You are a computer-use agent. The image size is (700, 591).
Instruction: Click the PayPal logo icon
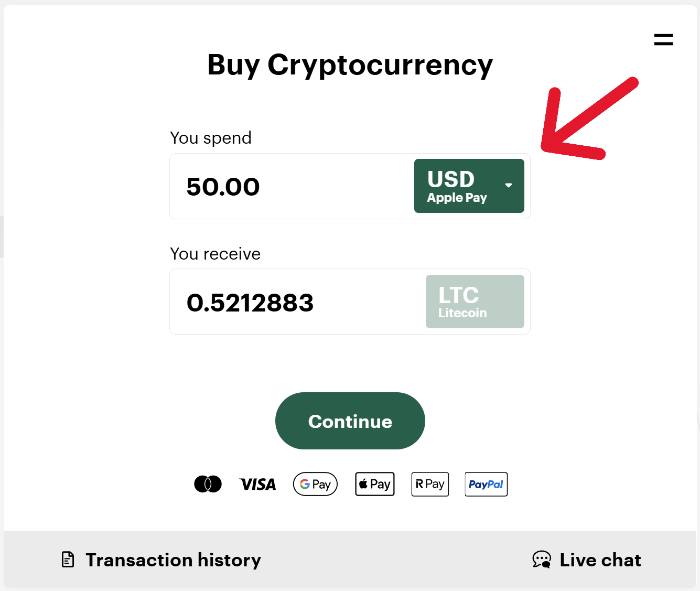[x=486, y=484]
